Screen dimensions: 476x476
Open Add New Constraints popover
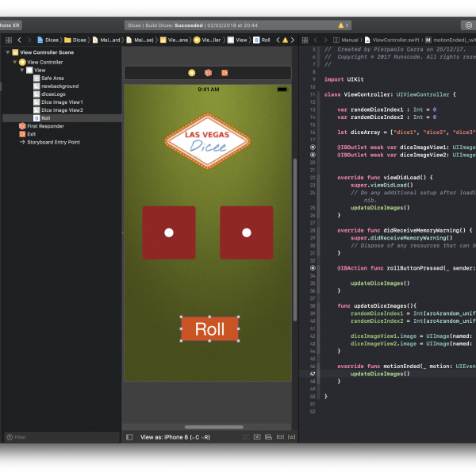point(280,437)
